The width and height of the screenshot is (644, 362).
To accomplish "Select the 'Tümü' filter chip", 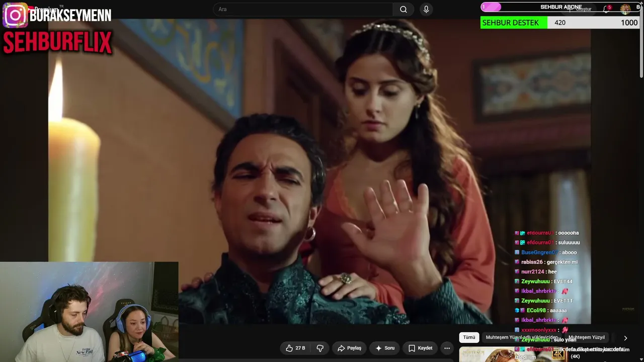I will pos(469,337).
